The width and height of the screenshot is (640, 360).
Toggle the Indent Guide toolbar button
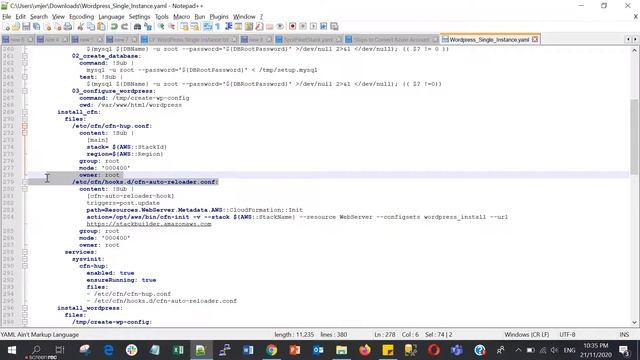229,27
